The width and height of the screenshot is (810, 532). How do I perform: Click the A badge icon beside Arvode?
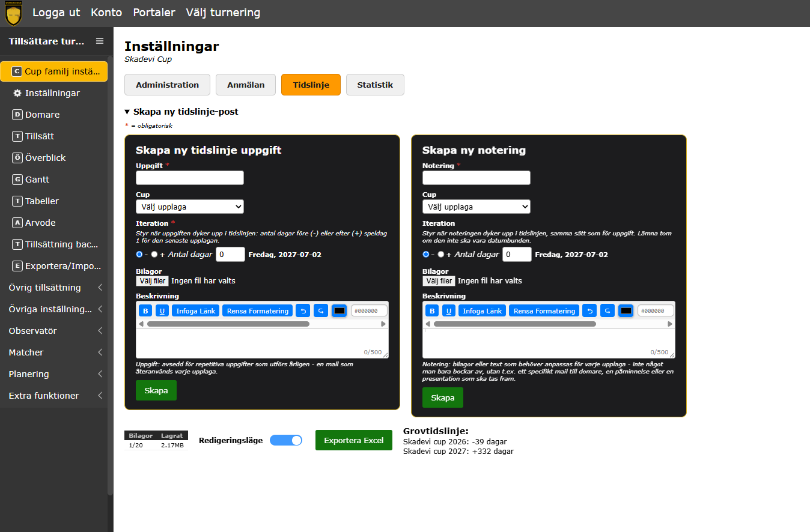[x=17, y=223]
